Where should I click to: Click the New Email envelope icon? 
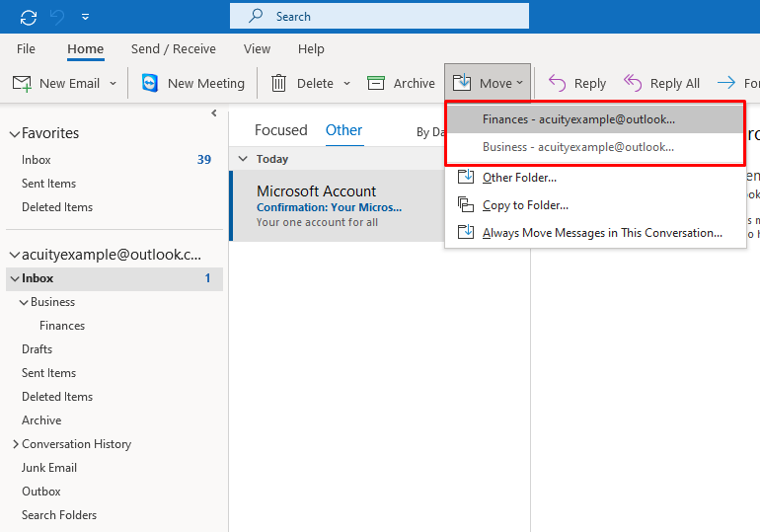point(22,83)
